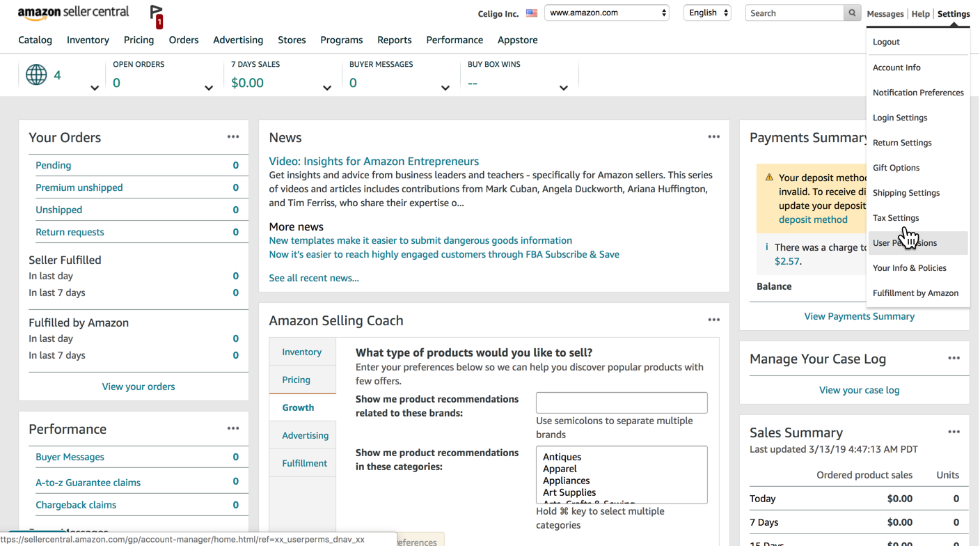Select Appliances in the categories list
The height and width of the screenshot is (546, 980).
(x=566, y=481)
